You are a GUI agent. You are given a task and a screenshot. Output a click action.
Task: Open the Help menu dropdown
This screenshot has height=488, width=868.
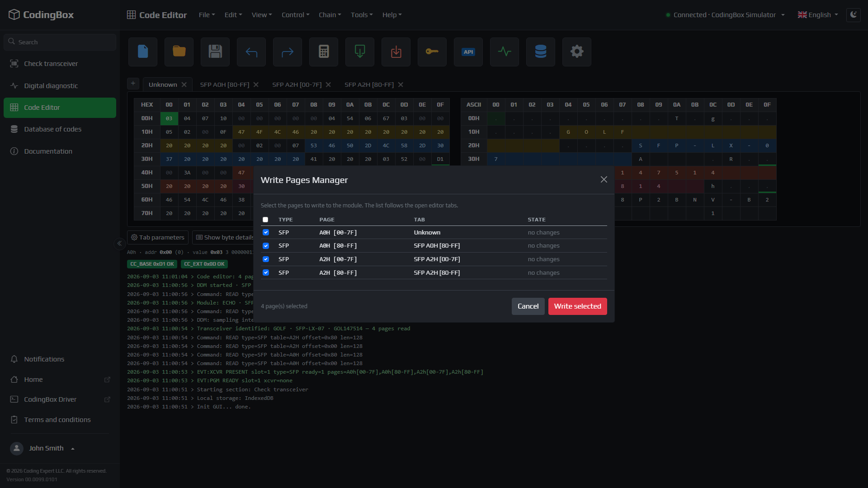[x=392, y=15]
